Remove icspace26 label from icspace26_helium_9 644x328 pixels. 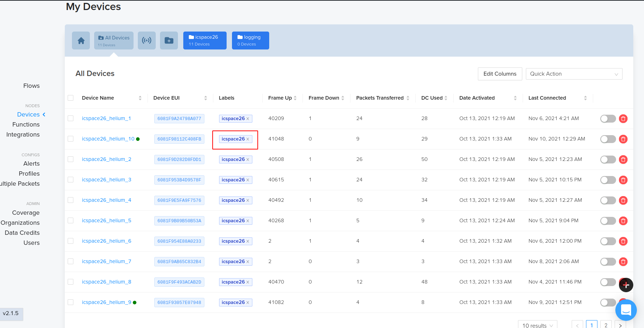point(248,303)
